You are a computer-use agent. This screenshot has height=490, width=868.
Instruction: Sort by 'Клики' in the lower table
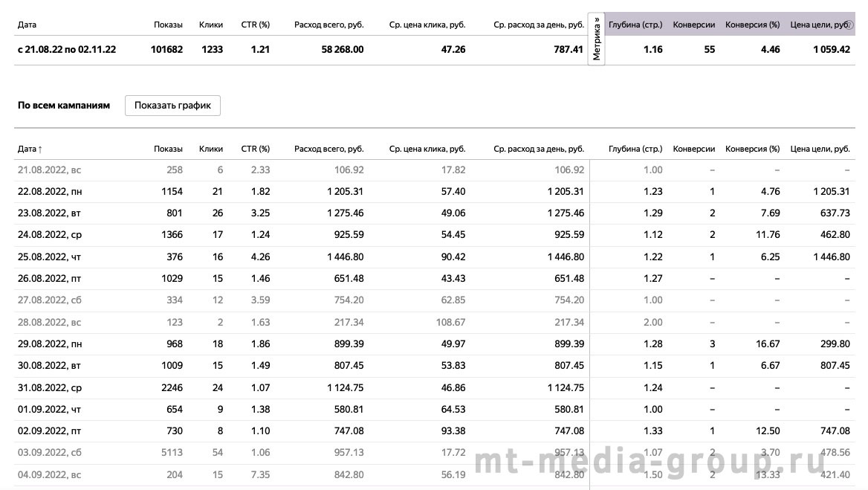click(x=211, y=149)
